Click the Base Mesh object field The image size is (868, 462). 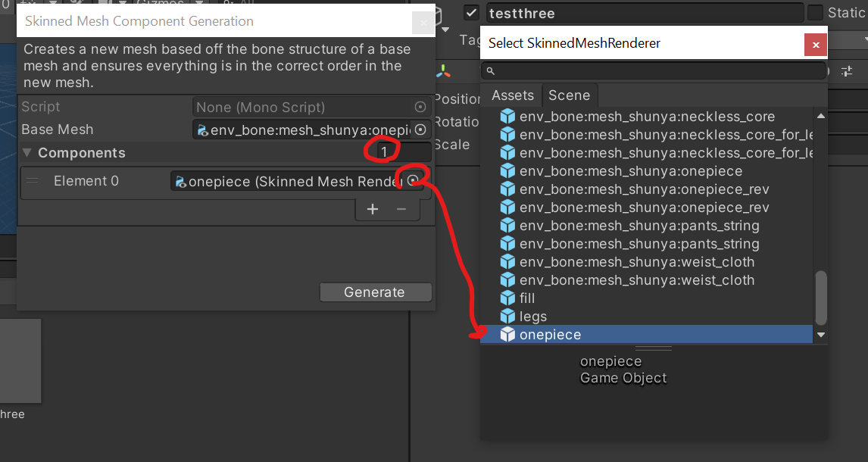coord(311,130)
